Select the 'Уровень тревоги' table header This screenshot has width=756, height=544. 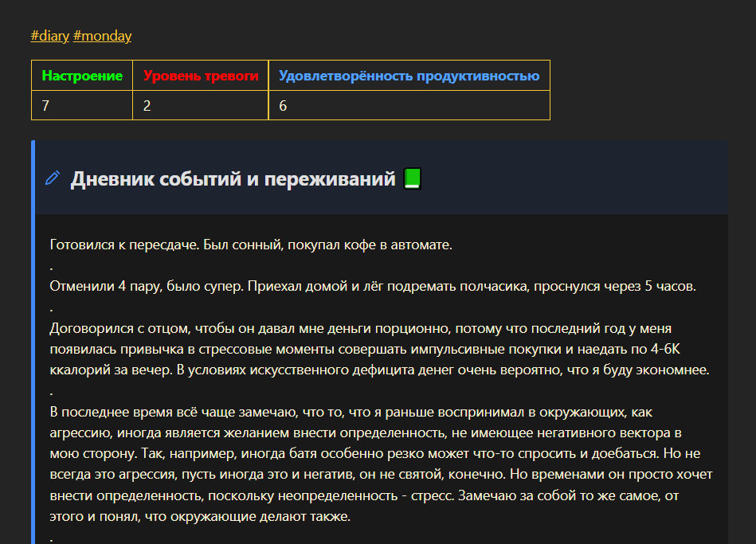click(x=201, y=76)
